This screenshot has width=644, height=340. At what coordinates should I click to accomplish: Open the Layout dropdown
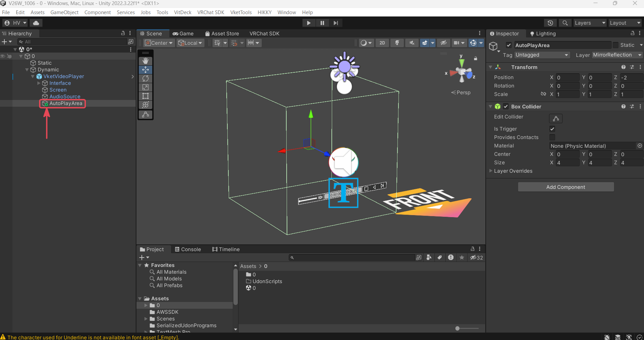pyautogui.click(x=624, y=23)
